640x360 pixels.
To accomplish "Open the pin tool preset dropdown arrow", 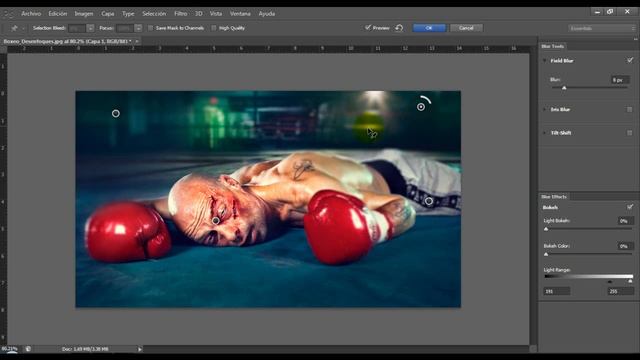I will (23, 29).
